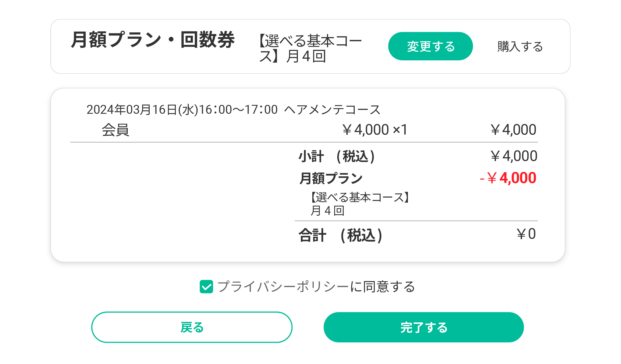Click the 小計（税込）label
Viewport: 621px width, 364px height.
pos(336,156)
